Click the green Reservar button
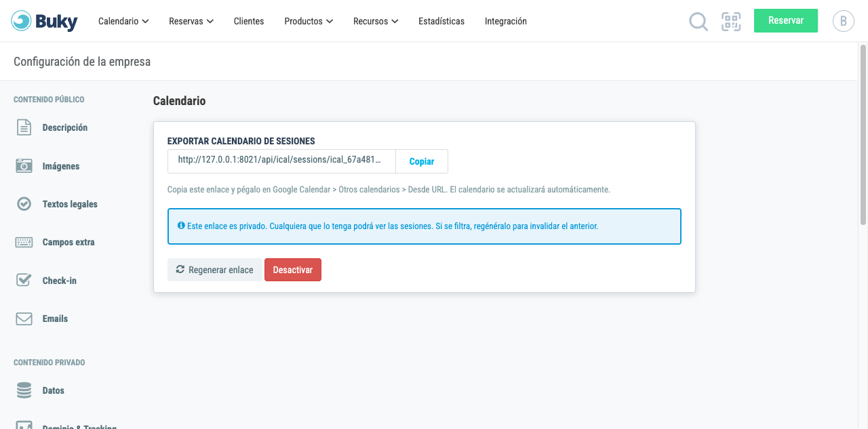The image size is (868, 429). tap(786, 20)
